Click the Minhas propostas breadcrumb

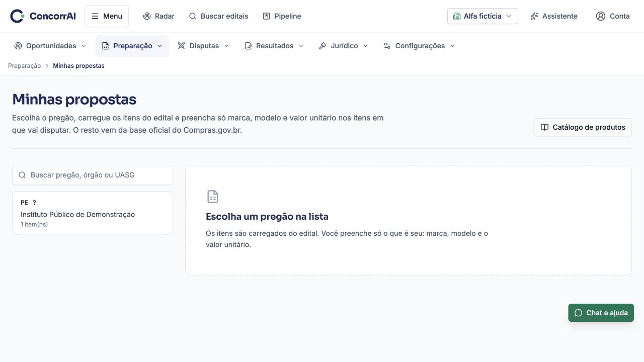(x=78, y=66)
